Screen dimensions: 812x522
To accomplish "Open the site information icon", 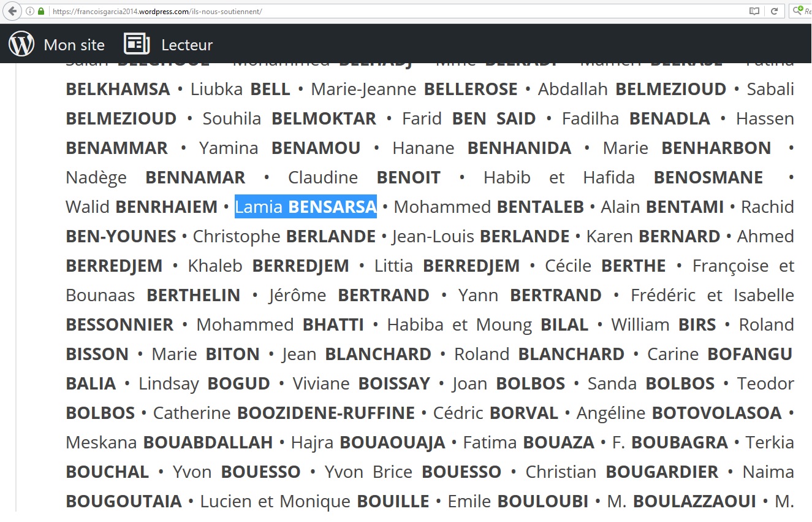I will (x=30, y=11).
